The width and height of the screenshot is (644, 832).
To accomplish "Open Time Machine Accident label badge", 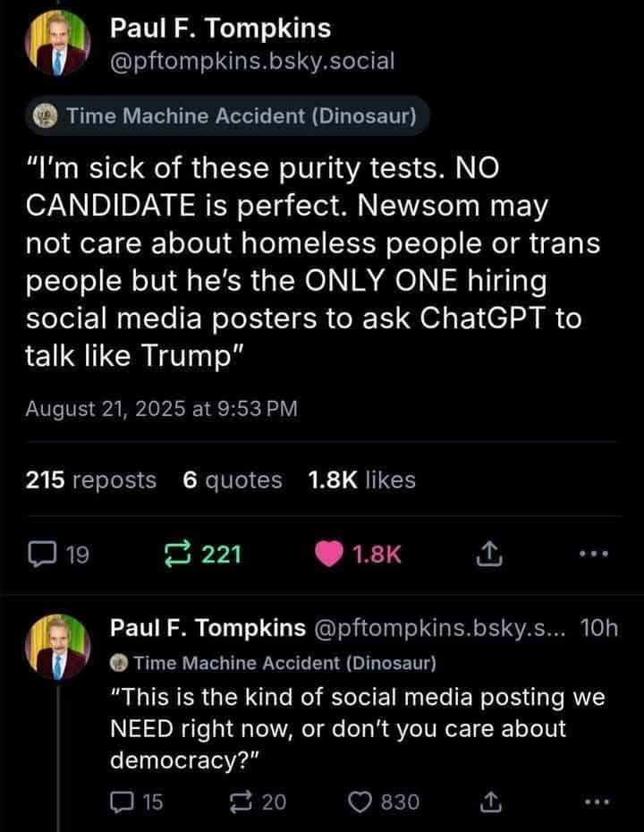I will pyautogui.click(x=225, y=116).
